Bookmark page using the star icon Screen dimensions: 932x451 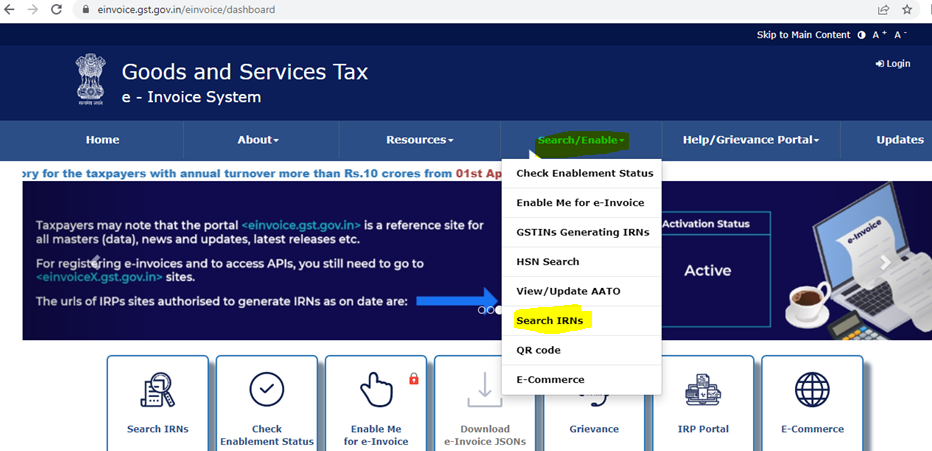pos(907,10)
